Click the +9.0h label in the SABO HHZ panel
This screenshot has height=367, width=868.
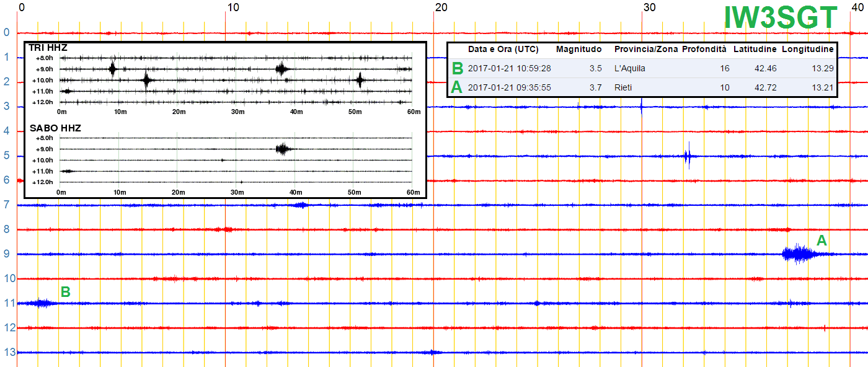pyautogui.click(x=45, y=149)
